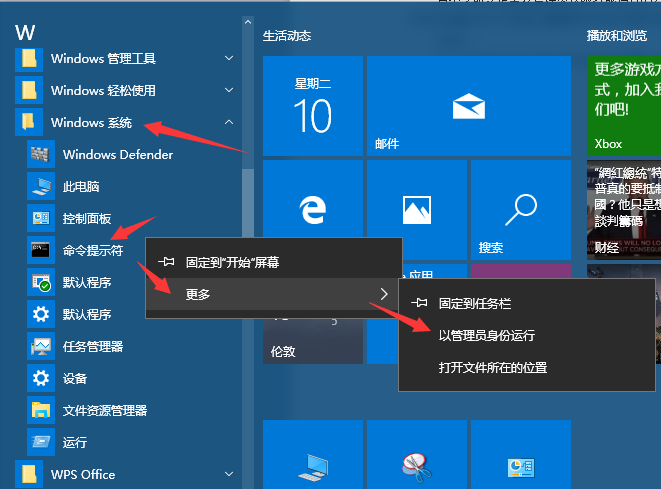The width and height of the screenshot is (661, 489).
Task: Click the 生活动态 group heading
Action: click(x=287, y=36)
